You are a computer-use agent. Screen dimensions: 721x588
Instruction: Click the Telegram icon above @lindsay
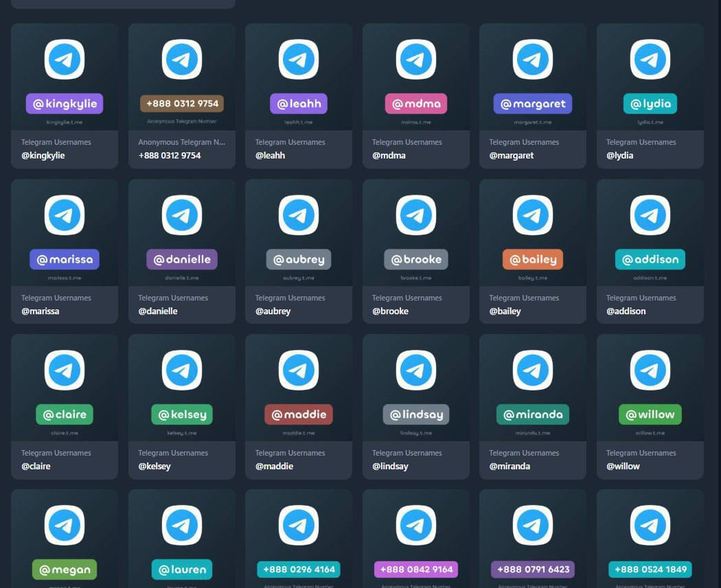click(x=415, y=370)
